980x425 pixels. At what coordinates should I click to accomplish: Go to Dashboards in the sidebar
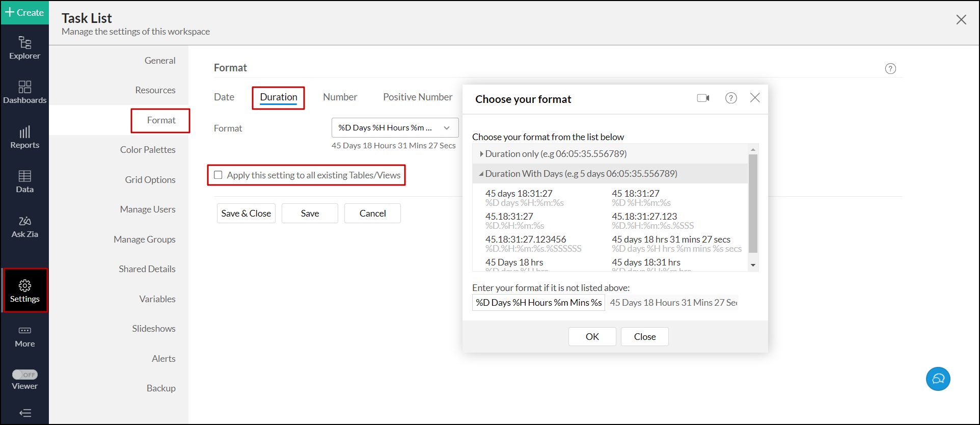[24, 92]
